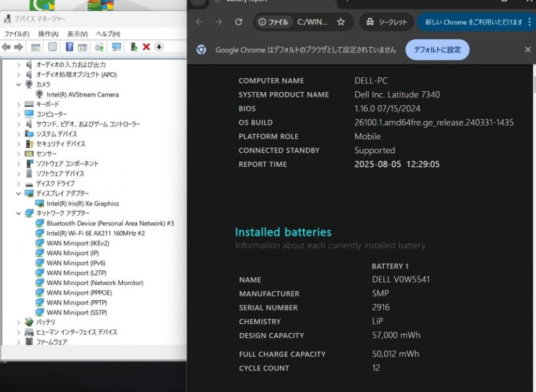Viewport: 536px width, 392px height.
Task: Scan for hardware changes via monitor icon
Action: [x=116, y=47]
